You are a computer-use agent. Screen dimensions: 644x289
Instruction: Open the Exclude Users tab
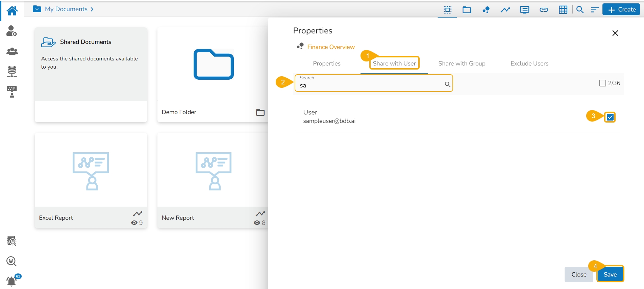pos(529,63)
